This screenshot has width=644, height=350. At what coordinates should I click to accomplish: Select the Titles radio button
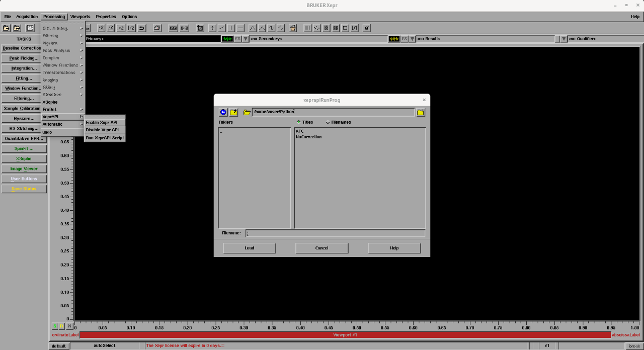298,122
